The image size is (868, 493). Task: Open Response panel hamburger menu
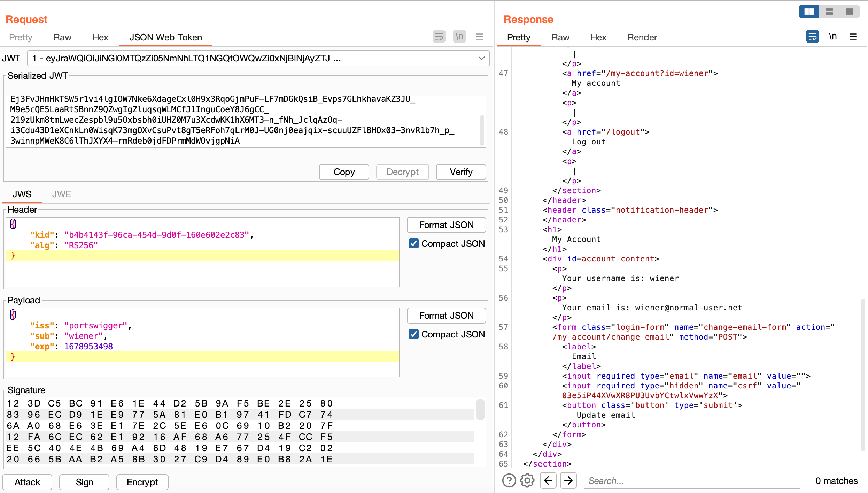pos(853,37)
